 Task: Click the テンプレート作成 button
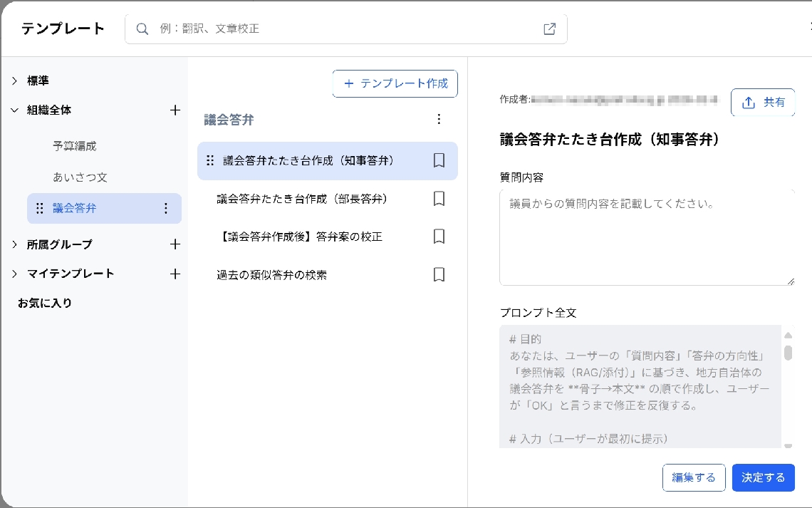point(395,83)
